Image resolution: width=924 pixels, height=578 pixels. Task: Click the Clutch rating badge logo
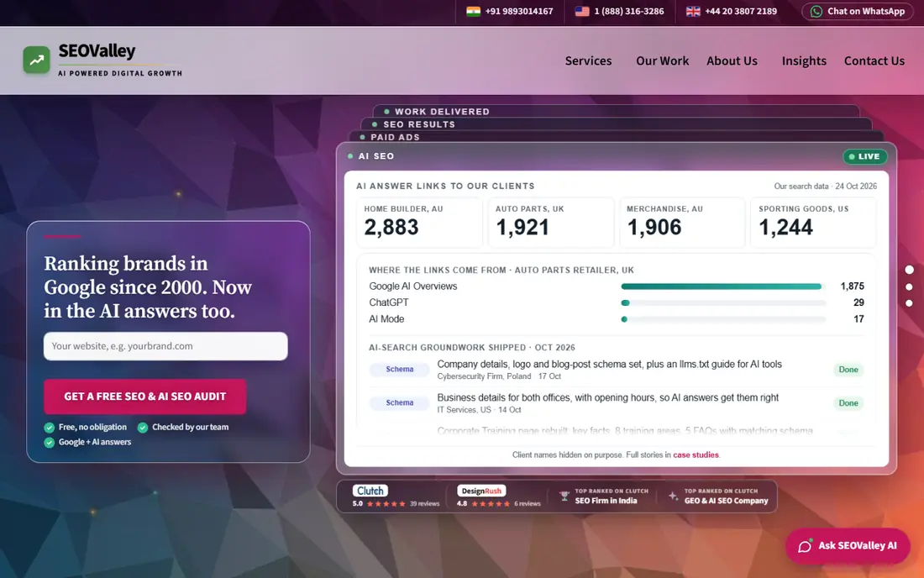[370, 491]
